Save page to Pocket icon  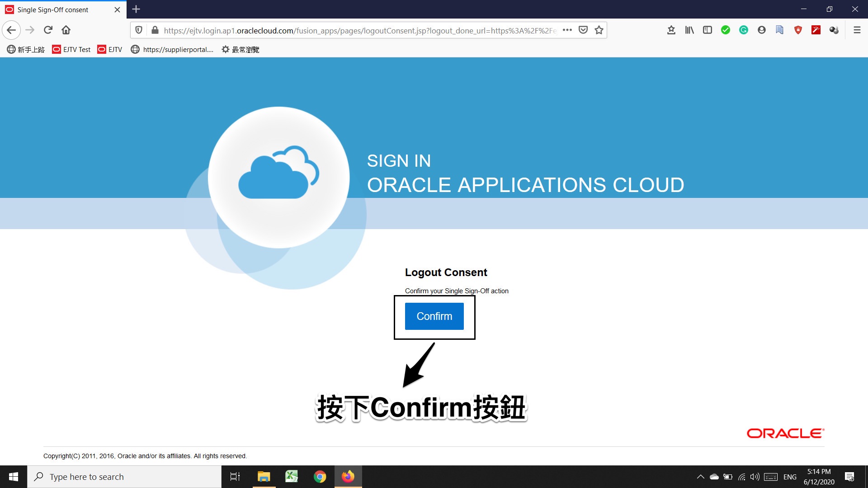[x=583, y=30]
